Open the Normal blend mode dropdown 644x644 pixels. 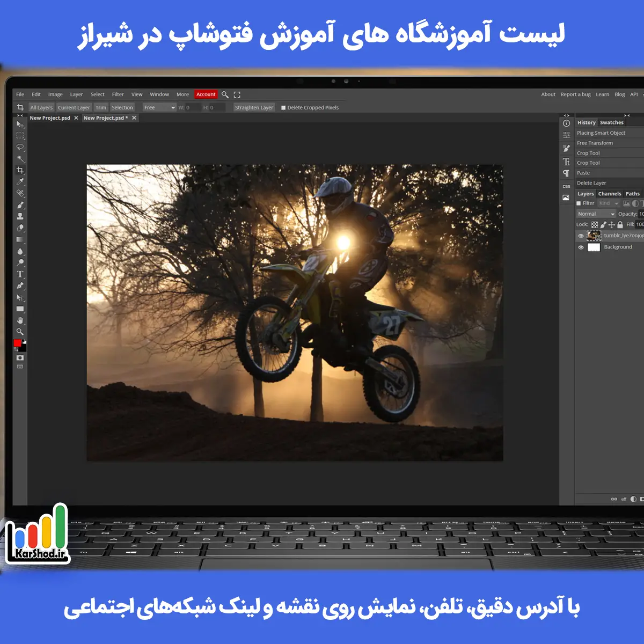coord(596,214)
